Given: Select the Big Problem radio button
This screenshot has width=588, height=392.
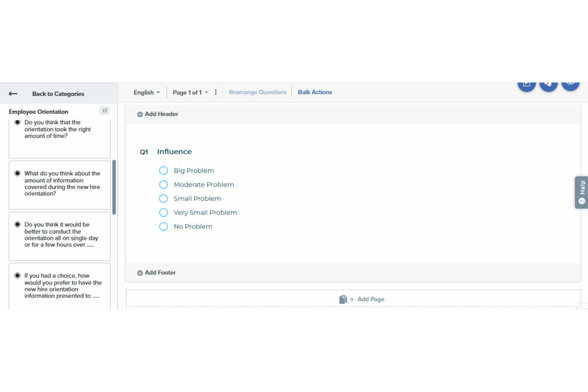Looking at the screenshot, I should tap(163, 170).
